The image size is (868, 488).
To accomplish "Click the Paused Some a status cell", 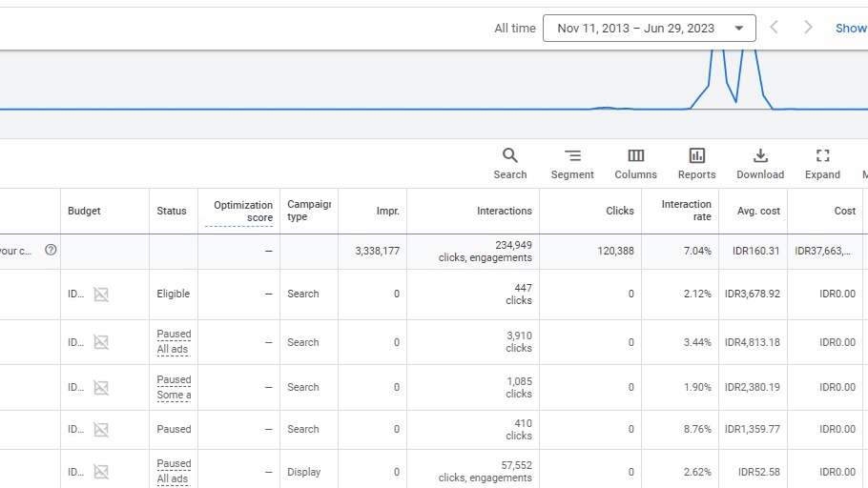I will pos(174,387).
